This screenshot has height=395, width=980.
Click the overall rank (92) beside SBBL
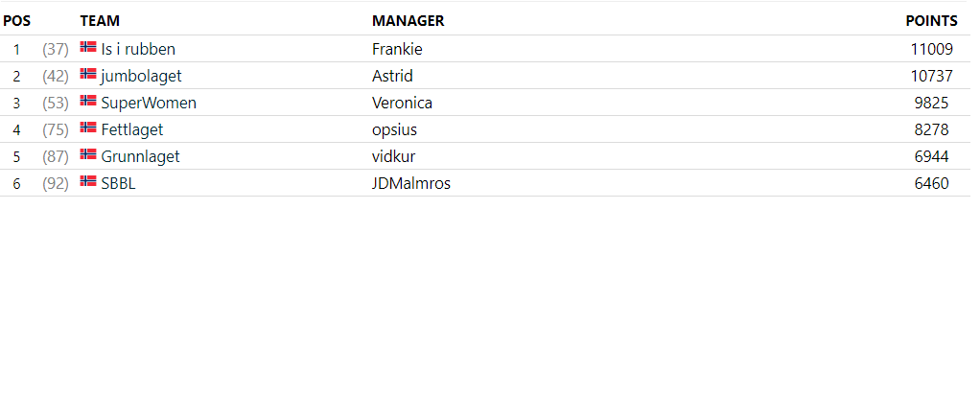(56, 184)
